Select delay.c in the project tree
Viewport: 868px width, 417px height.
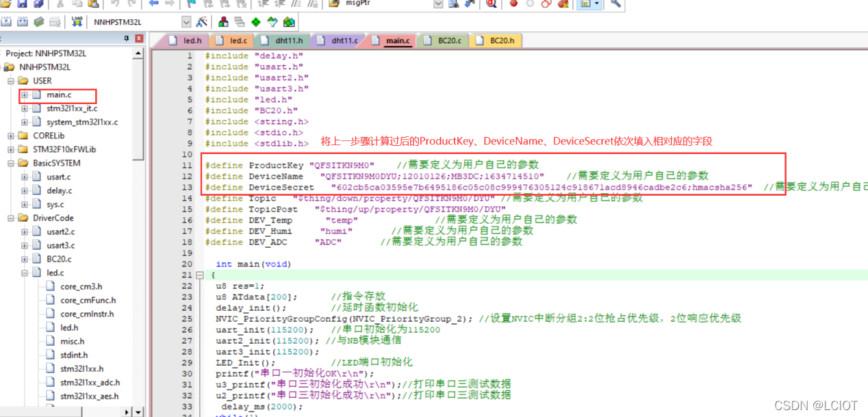(x=59, y=190)
